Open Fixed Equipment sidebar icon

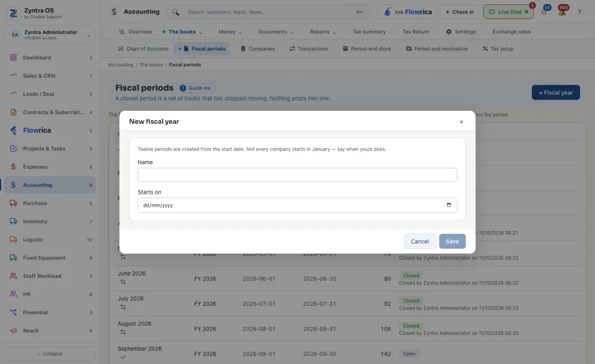coord(13,258)
